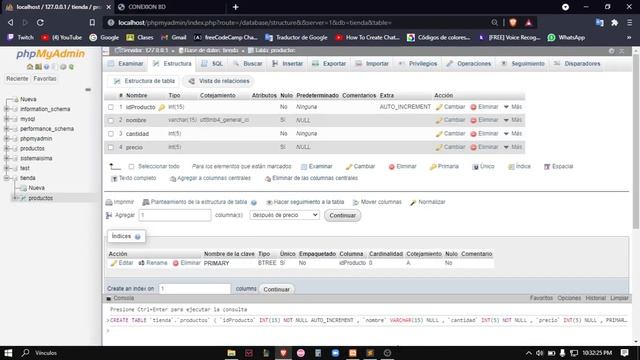This screenshot has height=360, width=640.
Task: Open the Insertar tab
Action: pyautogui.click(x=287, y=64)
